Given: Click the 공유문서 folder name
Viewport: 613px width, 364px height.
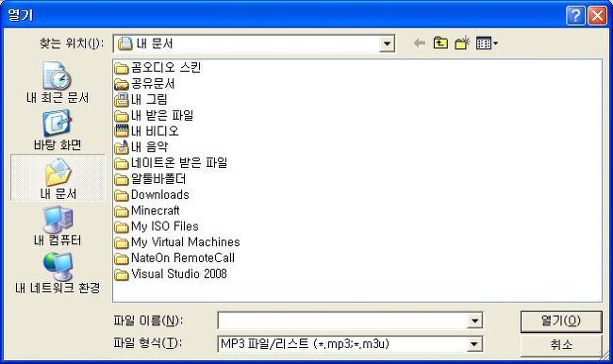Looking at the screenshot, I should click(x=153, y=84).
